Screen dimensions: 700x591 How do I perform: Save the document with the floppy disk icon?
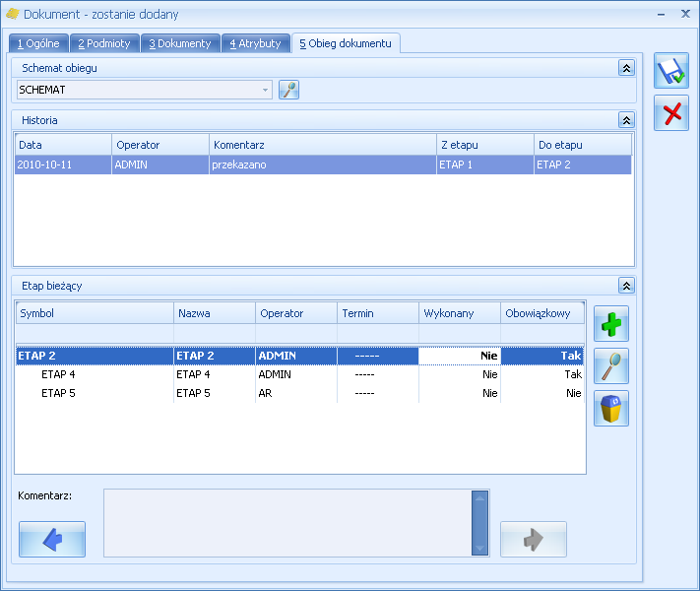671,71
